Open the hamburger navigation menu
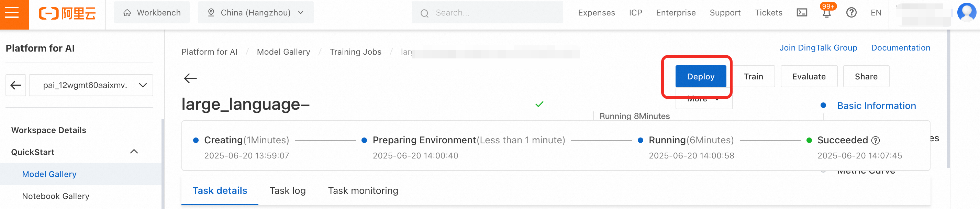980x209 pixels. [x=12, y=13]
